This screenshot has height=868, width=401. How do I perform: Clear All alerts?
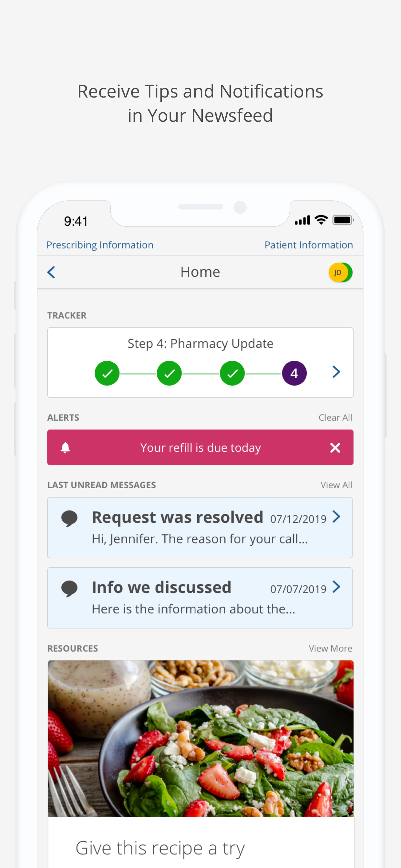335,418
